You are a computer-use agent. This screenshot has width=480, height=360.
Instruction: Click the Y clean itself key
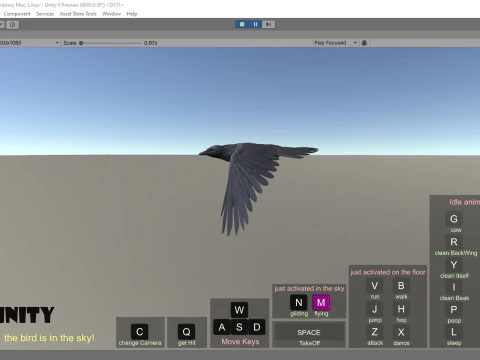click(x=454, y=265)
